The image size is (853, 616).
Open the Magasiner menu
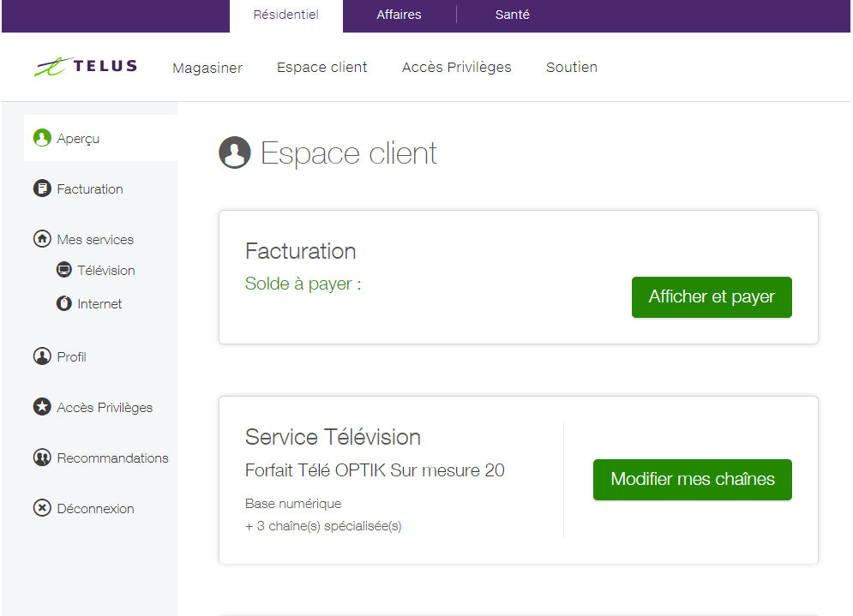[x=207, y=68]
